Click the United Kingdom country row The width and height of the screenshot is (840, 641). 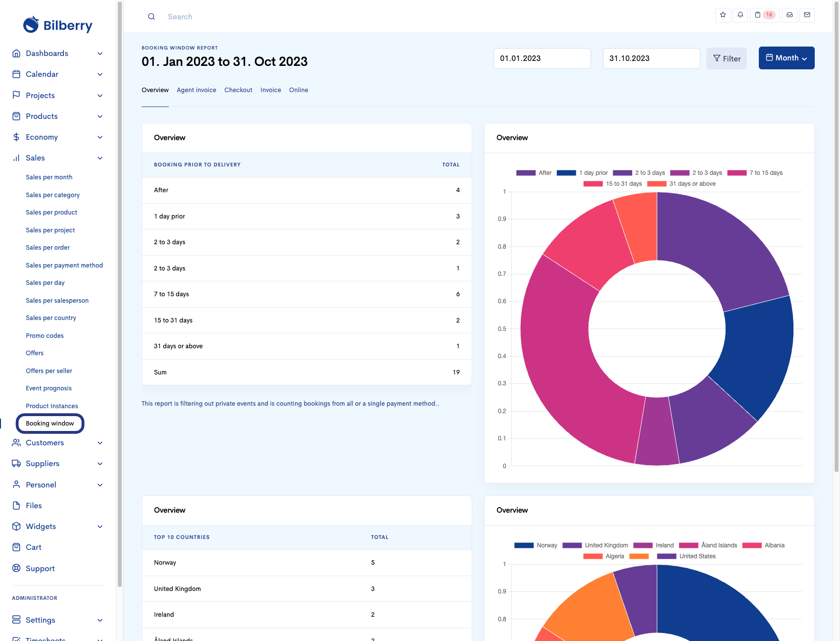pyautogui.click(x=307, y=589)
